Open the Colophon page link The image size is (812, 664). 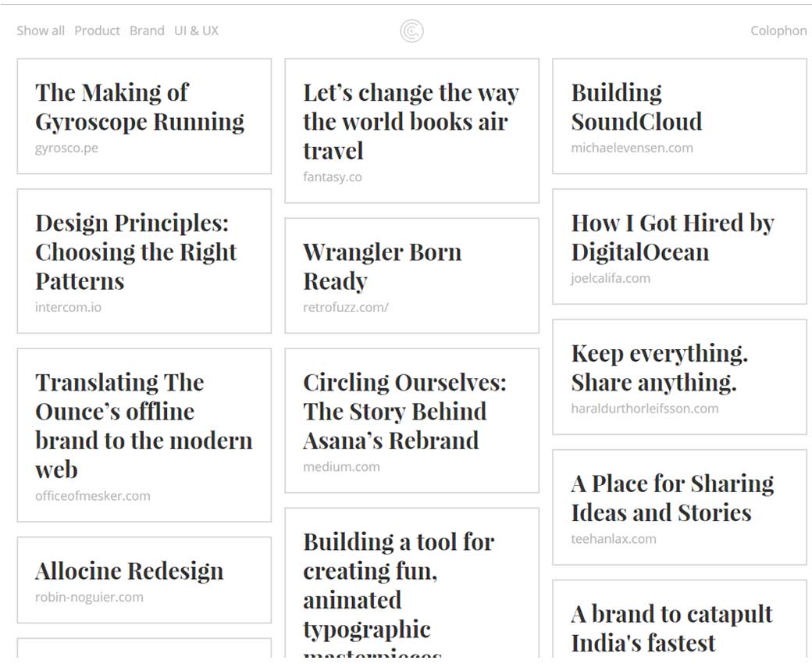click(778, 31)
